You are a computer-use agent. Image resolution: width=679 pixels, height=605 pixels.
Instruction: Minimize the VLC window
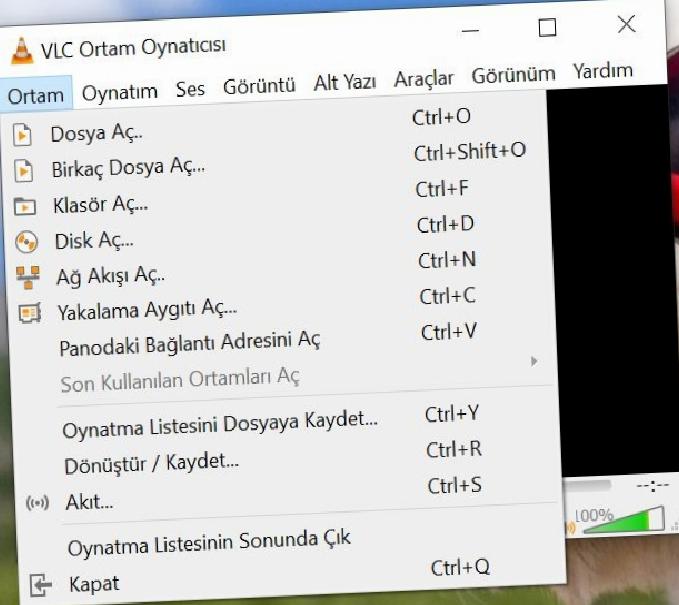coord(470,31)
